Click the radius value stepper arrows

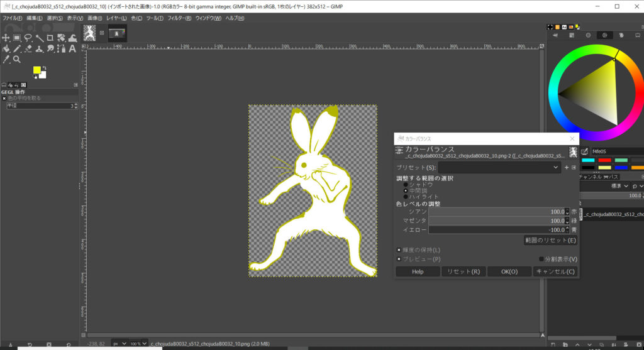75,106
